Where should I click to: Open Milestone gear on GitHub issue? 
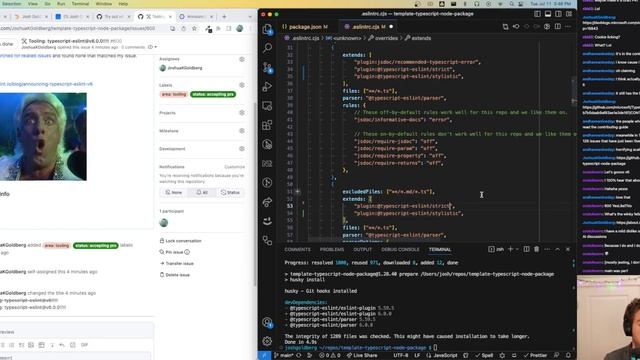[242, 131]
